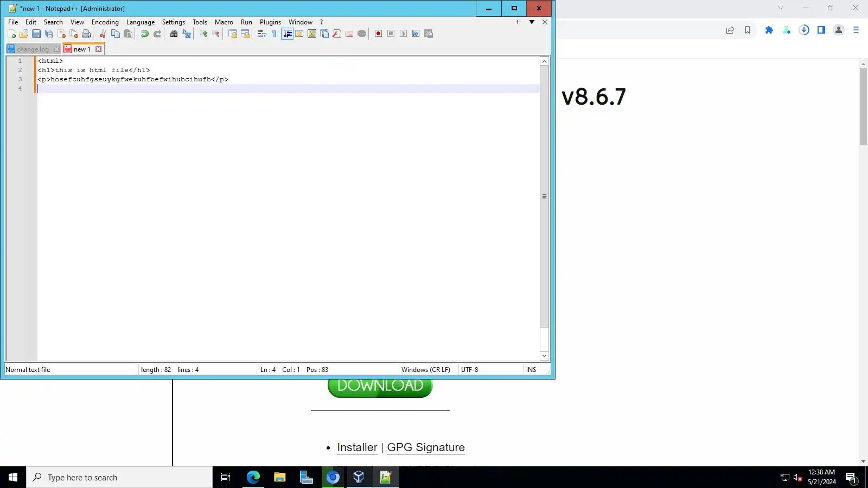Toggle INS insert mode in status bar
This screenshot has height=488, width=868.
click(531, 370)
